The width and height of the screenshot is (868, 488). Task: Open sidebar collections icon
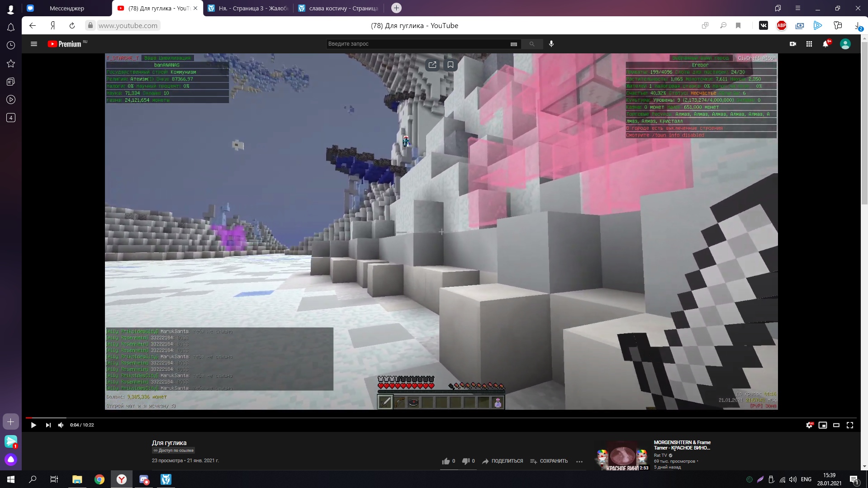click(11, 82)
